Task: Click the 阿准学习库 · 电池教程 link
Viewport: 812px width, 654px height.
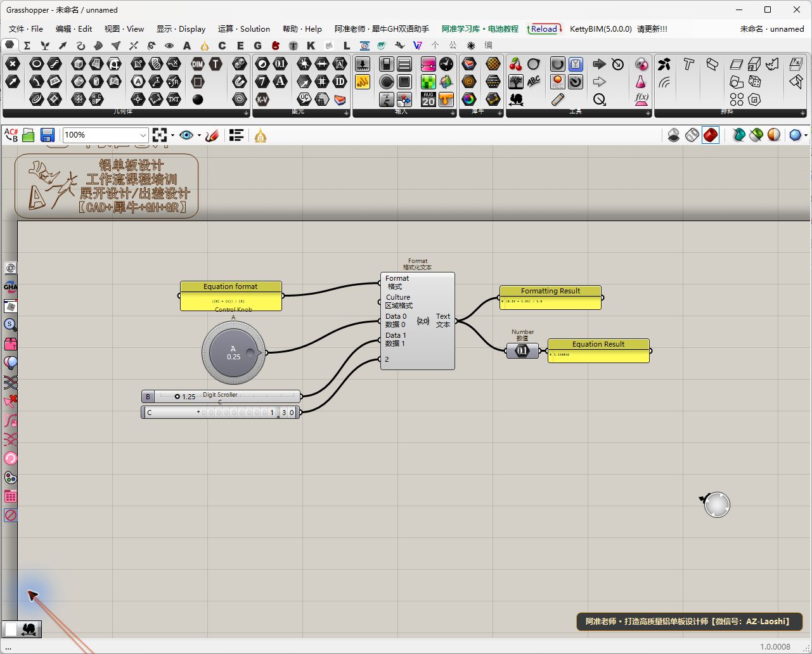Action: 480,29
